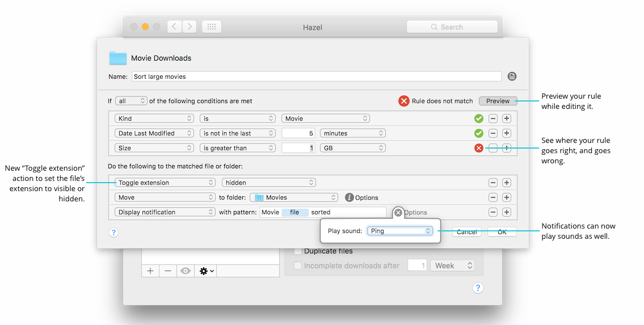Open the Display notification action dropdown
The height and width of the screenshot is (325, 644).
click(165, 212)
